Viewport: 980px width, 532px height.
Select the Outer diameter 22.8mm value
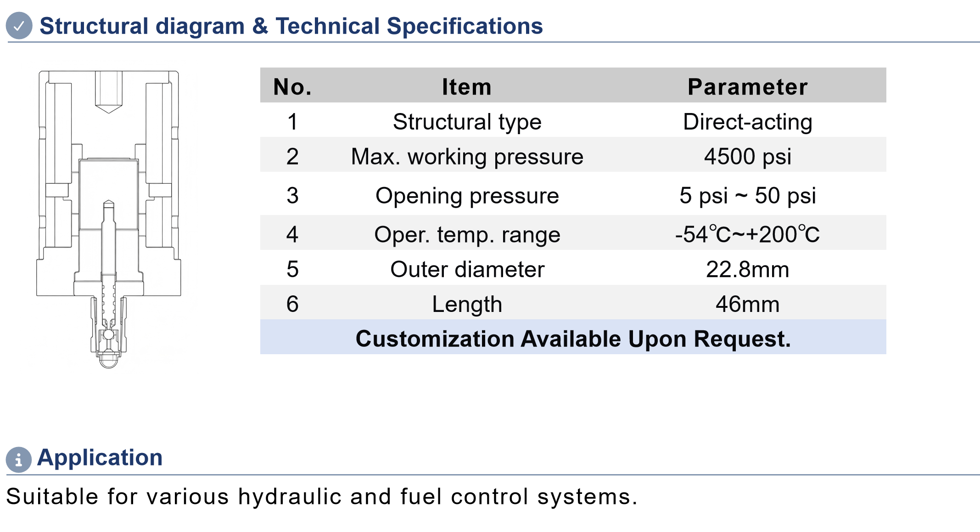(x=748, y=270)
